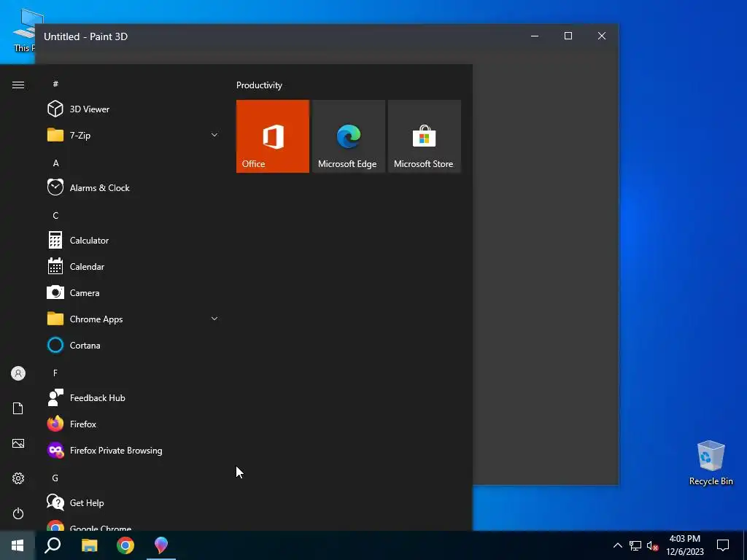
Task: Open the Chrome Apps folder
Action: point(133,319)
